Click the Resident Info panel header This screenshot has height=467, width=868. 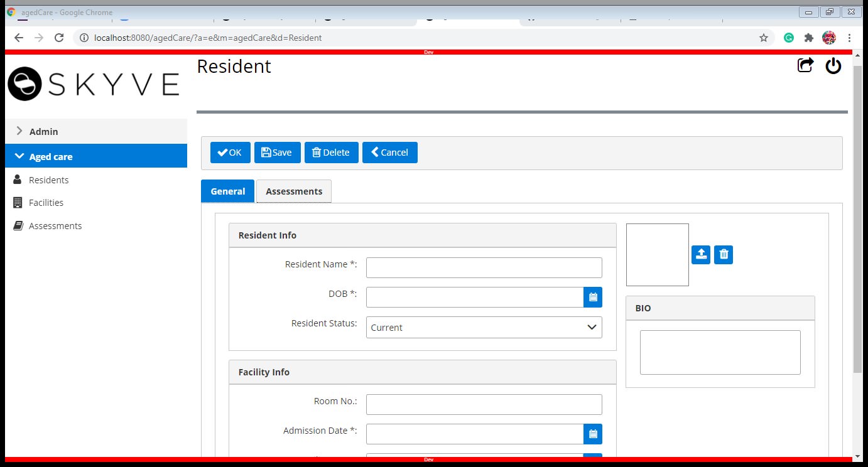click(x=423, y=235)
